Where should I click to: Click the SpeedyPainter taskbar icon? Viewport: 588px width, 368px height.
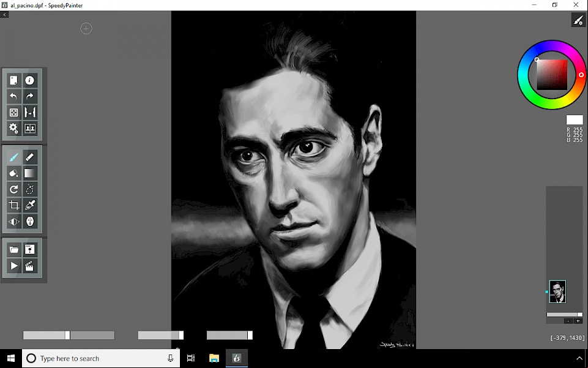click(x=237, y=359)
